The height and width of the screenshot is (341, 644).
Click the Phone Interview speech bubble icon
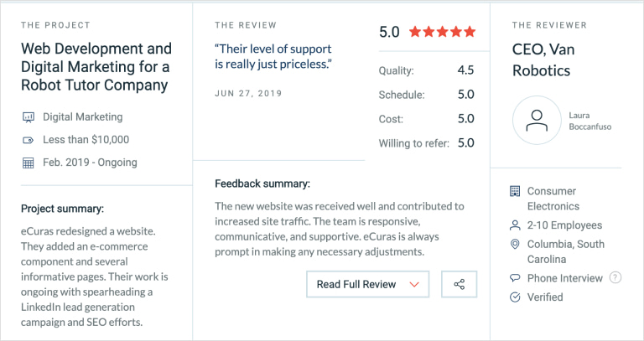coord(515,278)
